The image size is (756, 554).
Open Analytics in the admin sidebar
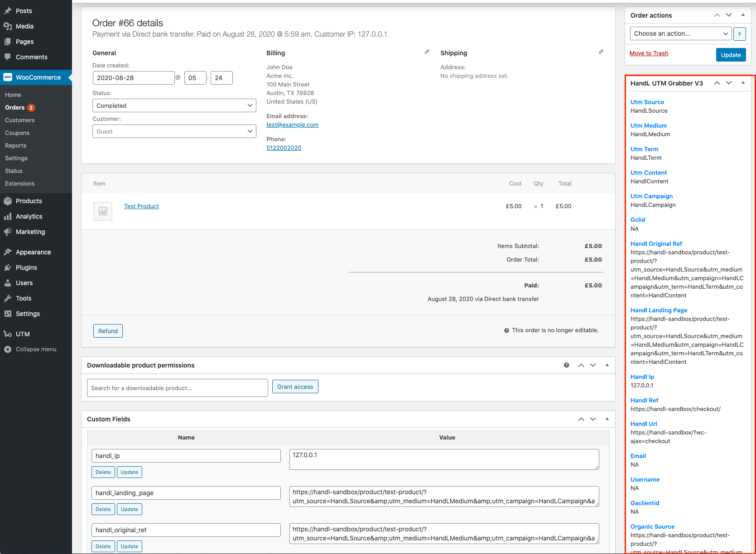pyautogui.click(x=29, y=216)
